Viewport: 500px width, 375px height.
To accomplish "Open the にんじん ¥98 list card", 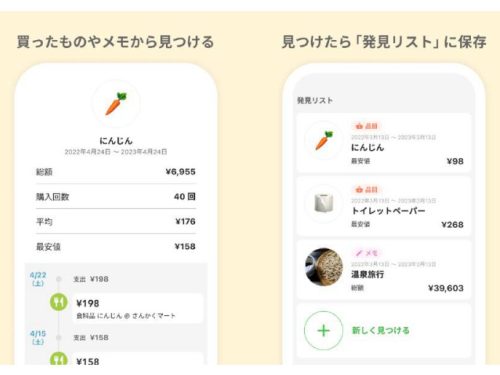I will pyautogui.click(x=383, y=143).
